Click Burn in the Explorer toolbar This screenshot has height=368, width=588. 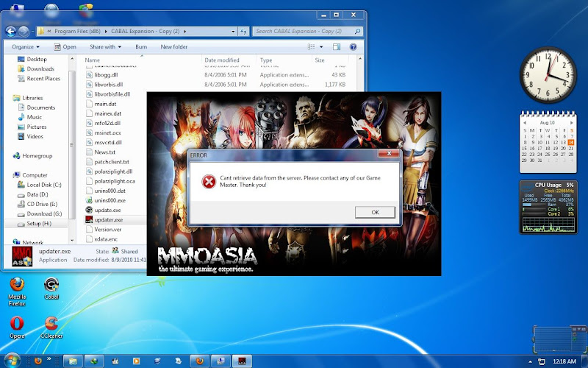point(141,46)
